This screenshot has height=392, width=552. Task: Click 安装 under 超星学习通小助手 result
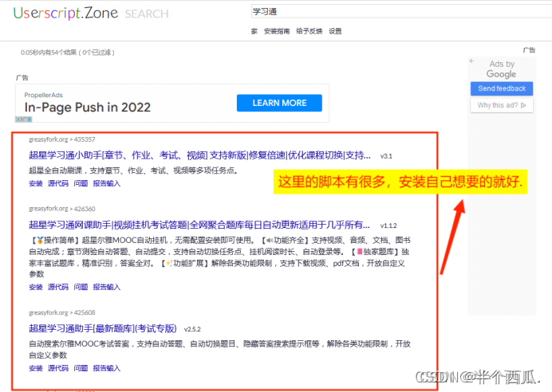[x=36, y=183]
